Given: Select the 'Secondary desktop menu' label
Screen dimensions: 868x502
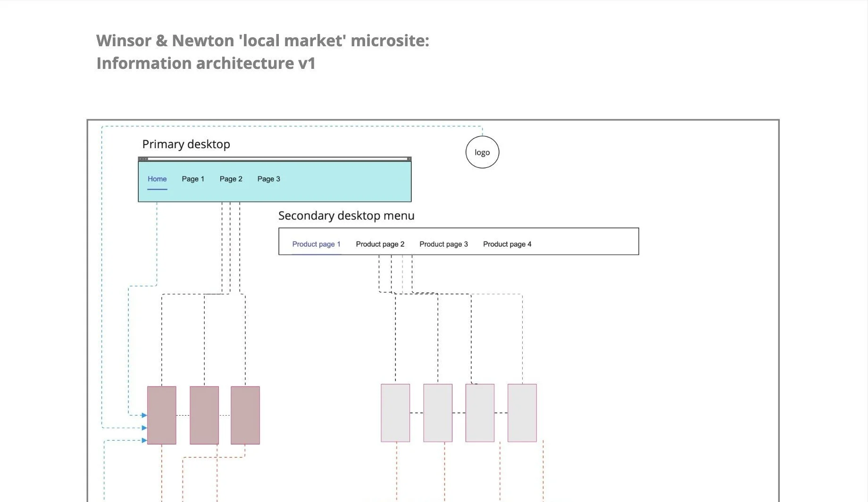Looking at the screenshot, I should coord(346,216).
